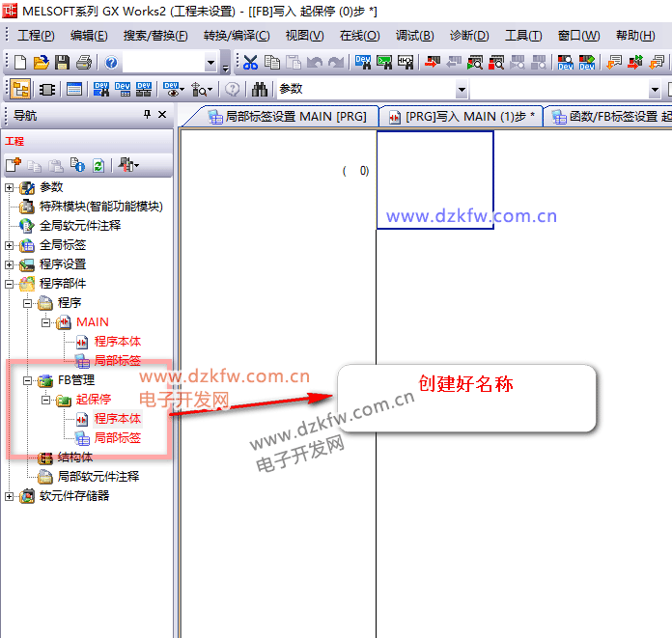672x638 pixels.
Task: Click the binoculars find icon
Action: pyautogui.click(x=260, y=89)
